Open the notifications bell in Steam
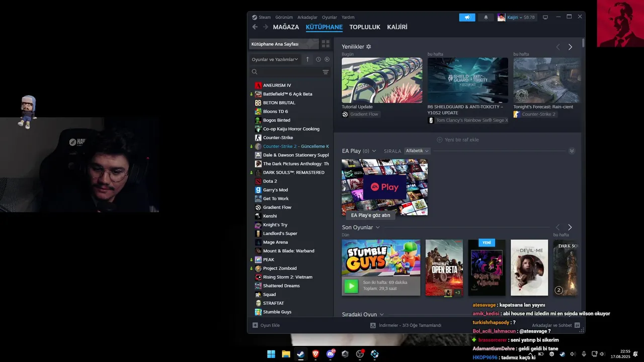 coord(486,17)
